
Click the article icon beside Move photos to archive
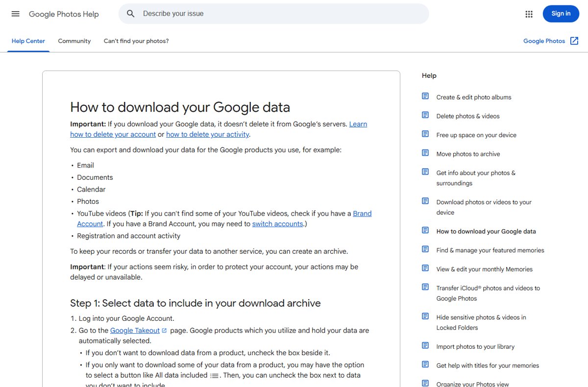(x=425, y=153)
